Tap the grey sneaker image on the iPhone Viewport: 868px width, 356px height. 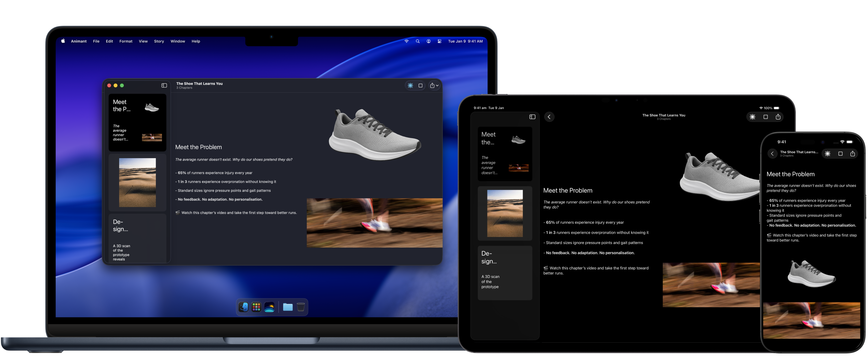click(x=811, y=274)
